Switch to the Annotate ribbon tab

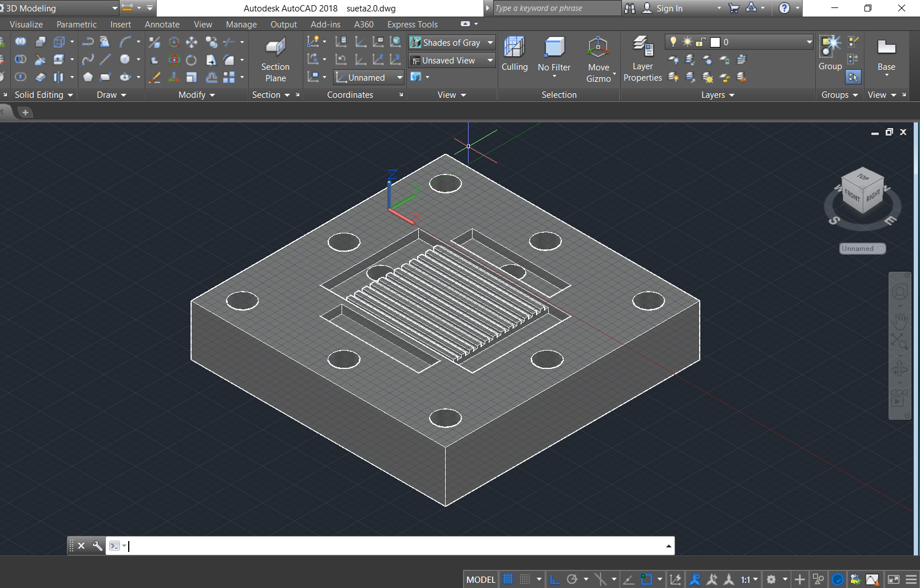[x=162, y=25]
